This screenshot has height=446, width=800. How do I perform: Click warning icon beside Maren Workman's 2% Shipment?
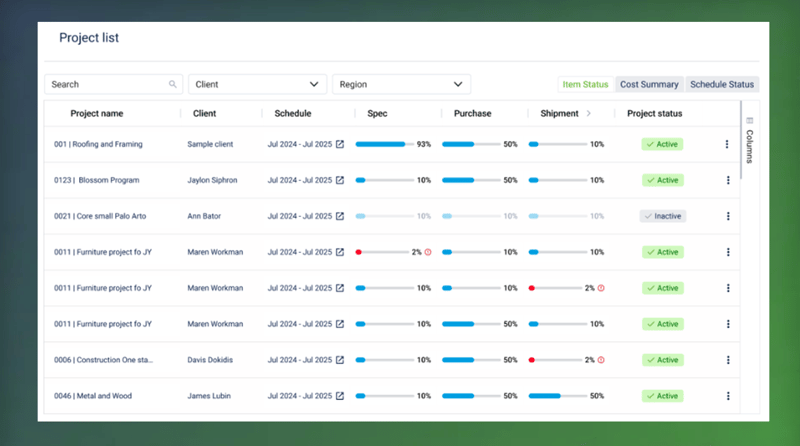tap(601, 288)
